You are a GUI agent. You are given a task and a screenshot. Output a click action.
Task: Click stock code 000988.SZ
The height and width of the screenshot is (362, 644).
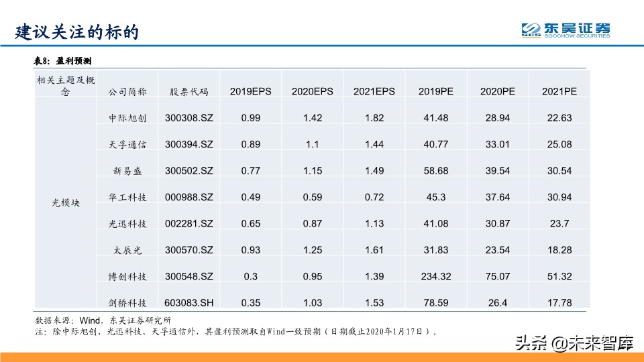189,197
